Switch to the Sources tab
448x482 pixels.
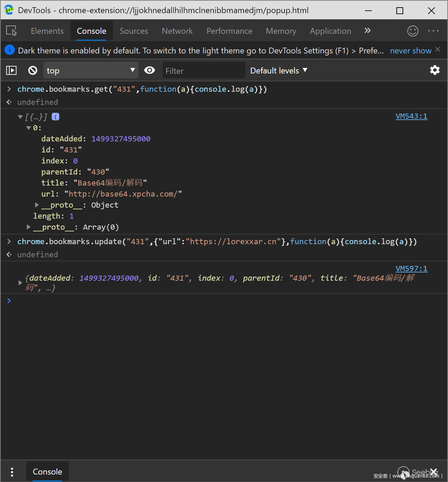134,31
